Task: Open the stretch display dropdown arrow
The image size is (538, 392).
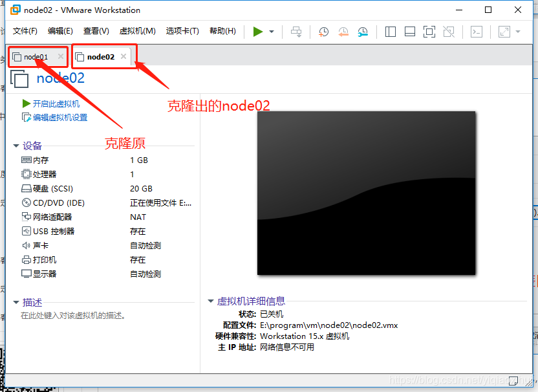Action: point(518,32)
